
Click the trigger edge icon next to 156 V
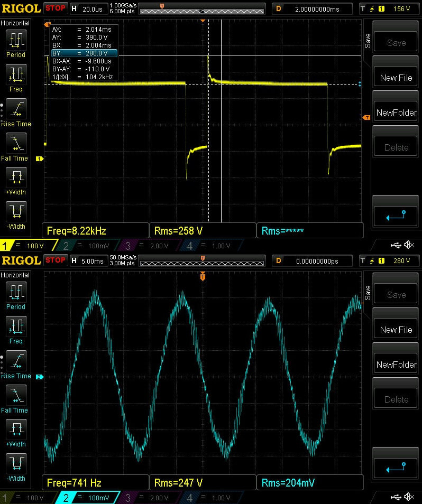click(372, 9)
